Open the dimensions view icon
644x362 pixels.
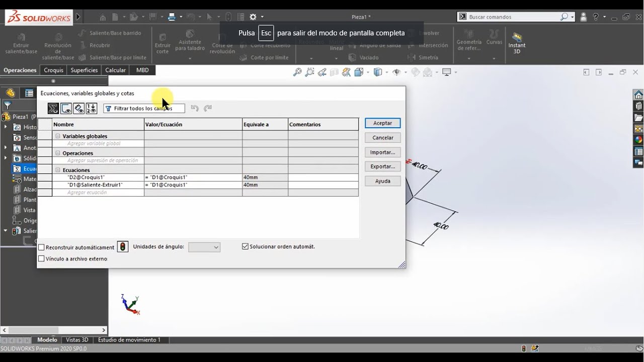(x=78, y=108)
